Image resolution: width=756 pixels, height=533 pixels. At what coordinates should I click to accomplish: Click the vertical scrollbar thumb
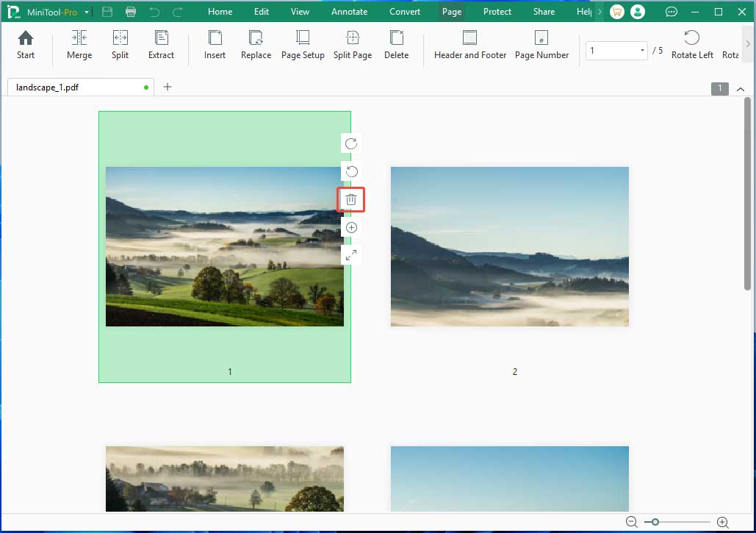coord(747,194)
